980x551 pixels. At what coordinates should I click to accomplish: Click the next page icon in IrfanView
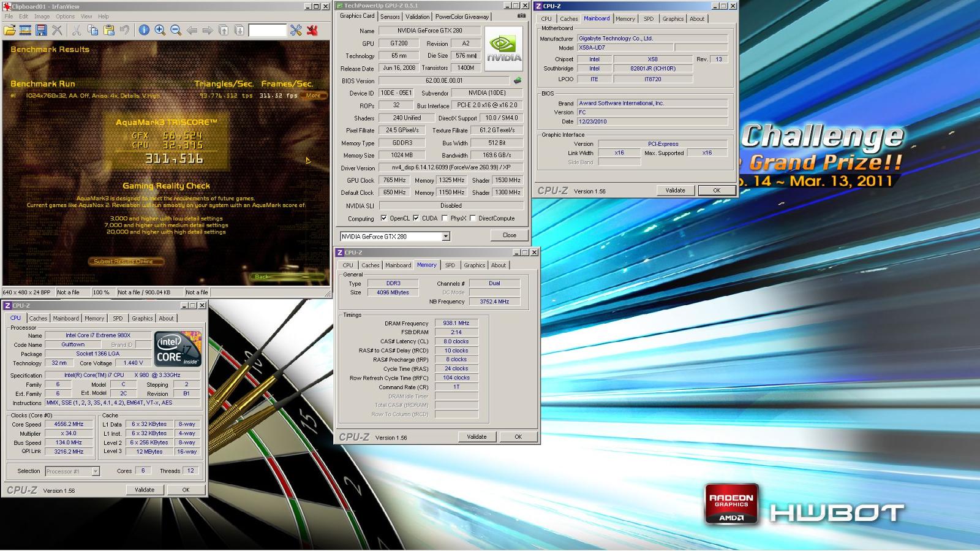click(x=239, y=30)
